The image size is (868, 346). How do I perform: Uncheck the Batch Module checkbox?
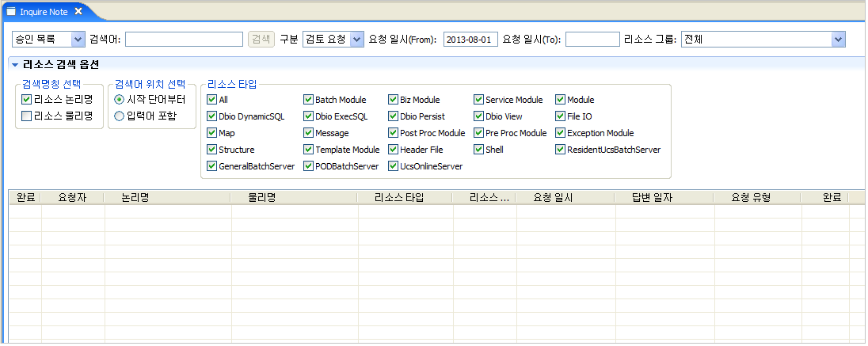tap(309, 100)
